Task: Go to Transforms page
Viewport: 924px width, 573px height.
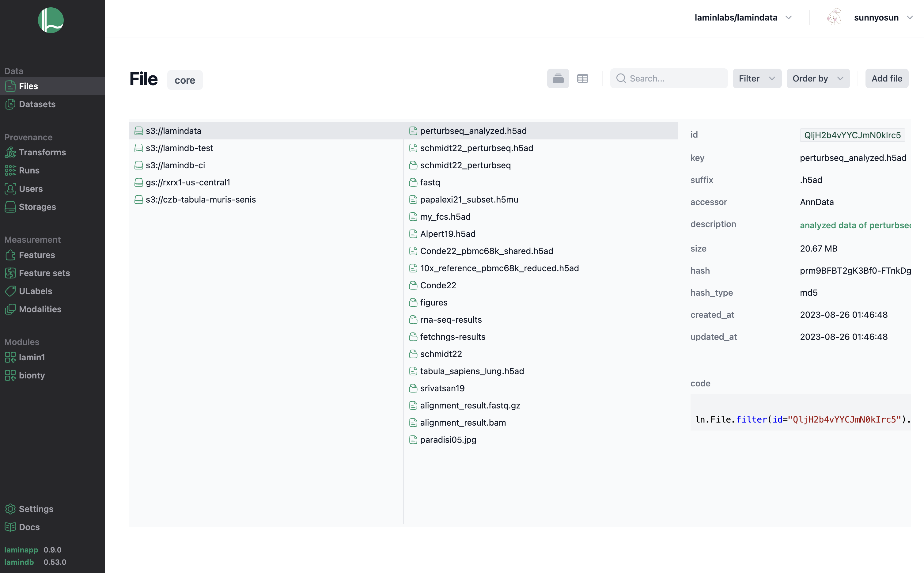Action: tap(52, 152)
